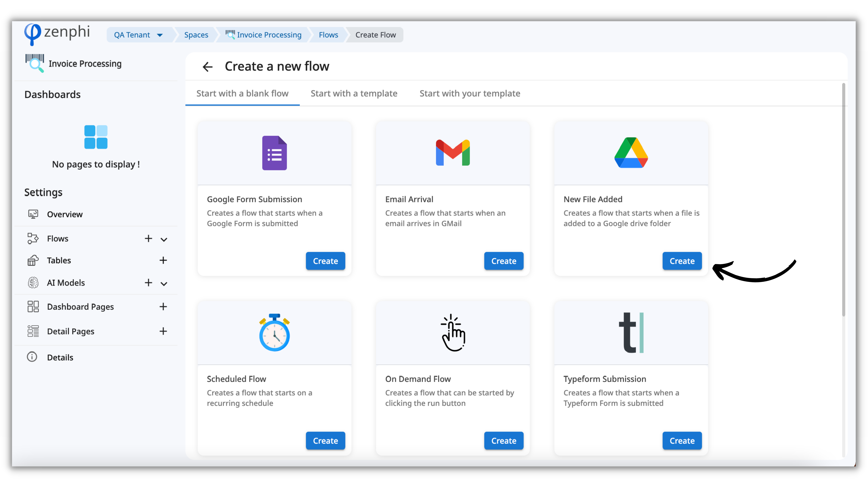The width and height of the screenshot is (868, 488).
Task: Click the vertical scrollbar on the right
Action: tap(843, 199)
